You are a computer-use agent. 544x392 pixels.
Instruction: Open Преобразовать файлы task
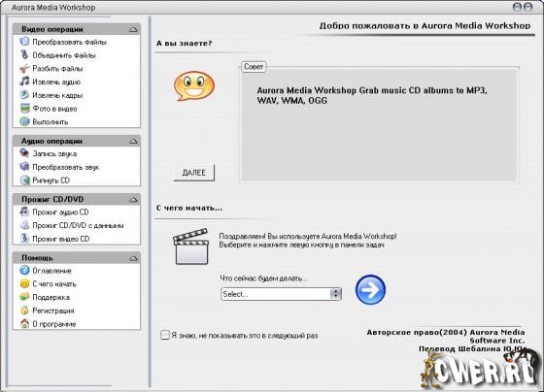[69, 42]
